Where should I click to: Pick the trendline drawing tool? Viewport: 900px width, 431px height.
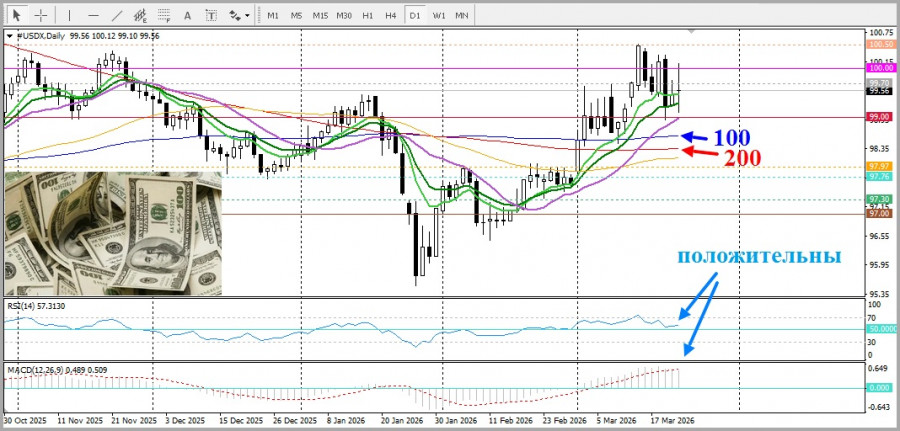click(x=115, y=15)
